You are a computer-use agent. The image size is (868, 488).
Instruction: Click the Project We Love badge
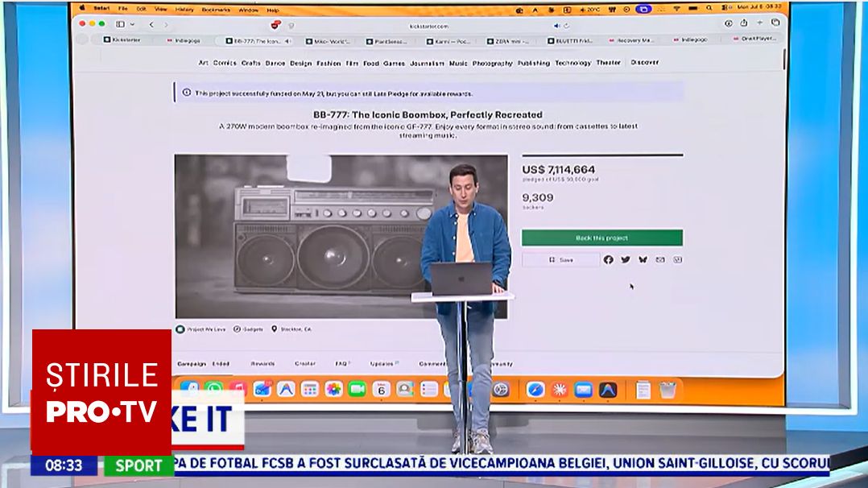[x=201, y=329]
